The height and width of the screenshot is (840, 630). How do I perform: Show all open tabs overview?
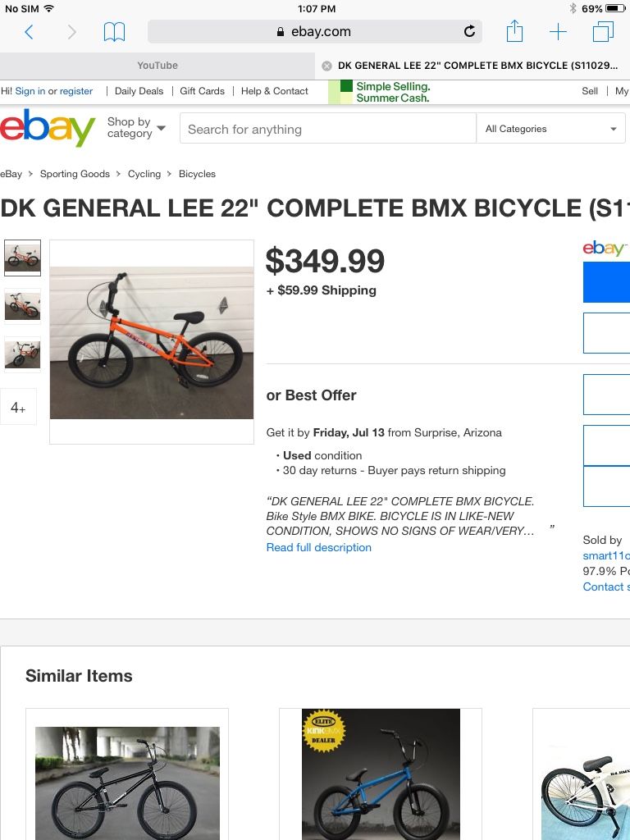pos(603,32)
